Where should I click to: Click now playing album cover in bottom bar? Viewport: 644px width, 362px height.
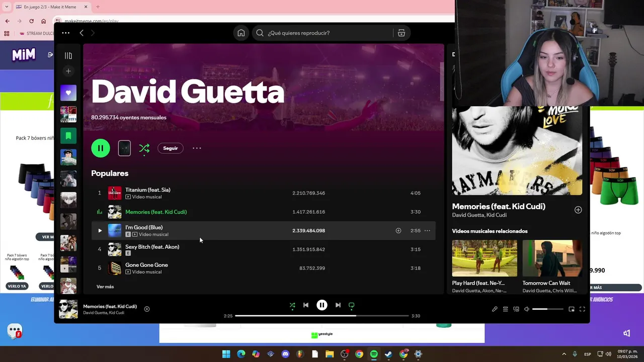click(x=68, y=309)
